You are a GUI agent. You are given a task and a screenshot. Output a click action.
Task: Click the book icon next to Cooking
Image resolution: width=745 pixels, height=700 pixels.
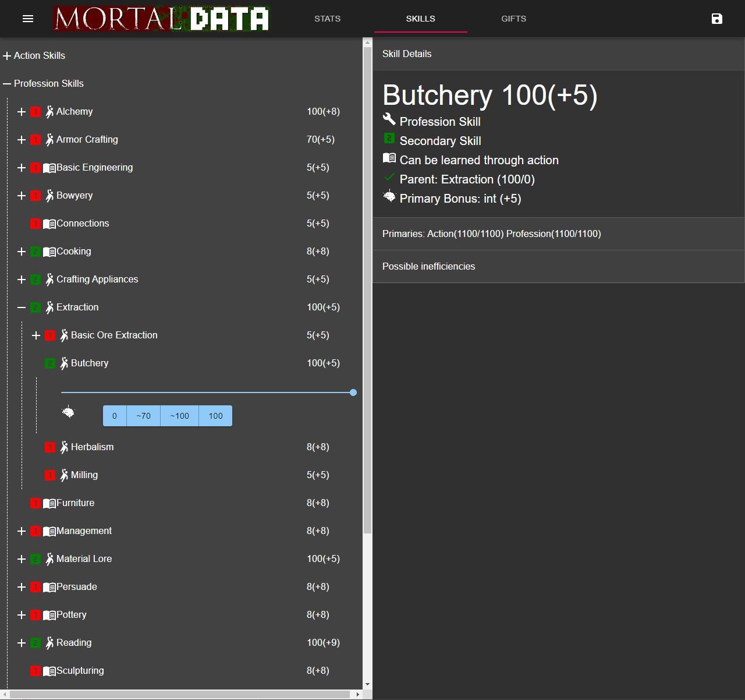pyautogui.click(x=49, y=252)
